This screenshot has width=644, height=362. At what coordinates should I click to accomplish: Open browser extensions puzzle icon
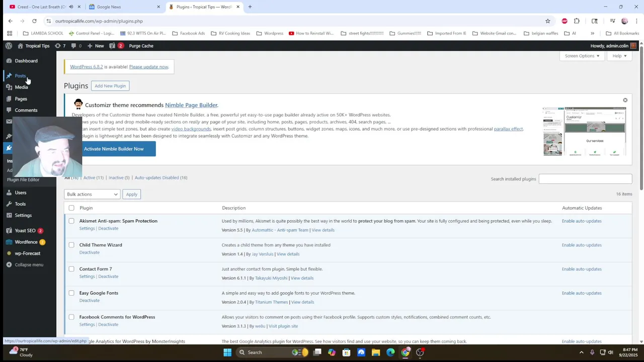(577, 21)
